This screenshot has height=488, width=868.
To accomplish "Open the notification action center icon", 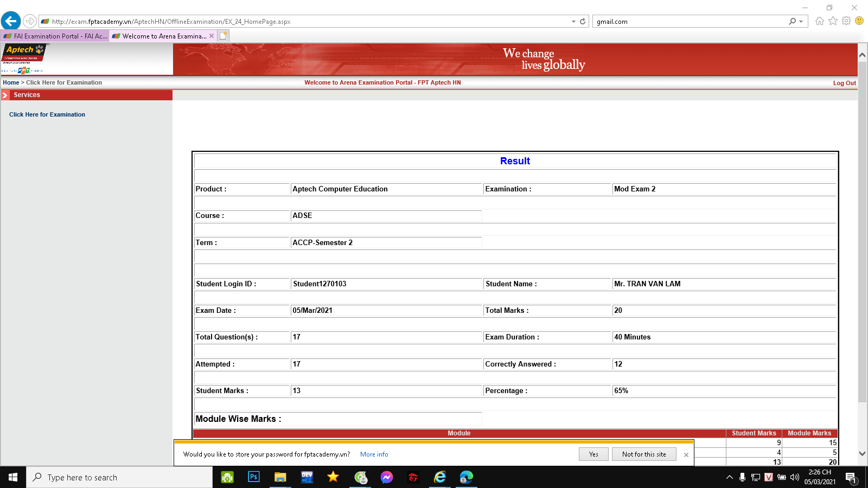I will click(851, 478).
